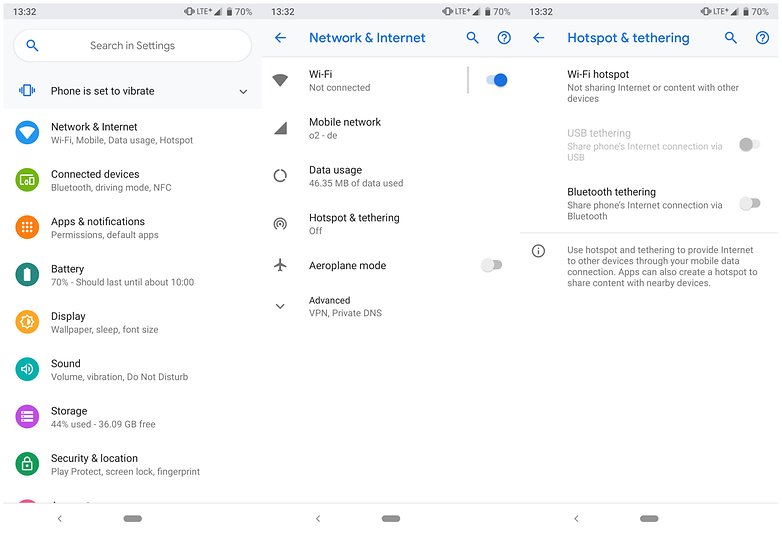Tap the purple Storage icon
The width and height of the screenshot is (782, 538).
[x=27, y=417]
